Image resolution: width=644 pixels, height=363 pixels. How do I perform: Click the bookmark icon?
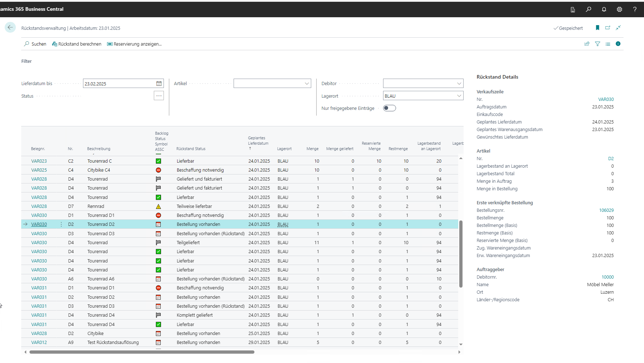pyautogui.click(x=598, y=28)
